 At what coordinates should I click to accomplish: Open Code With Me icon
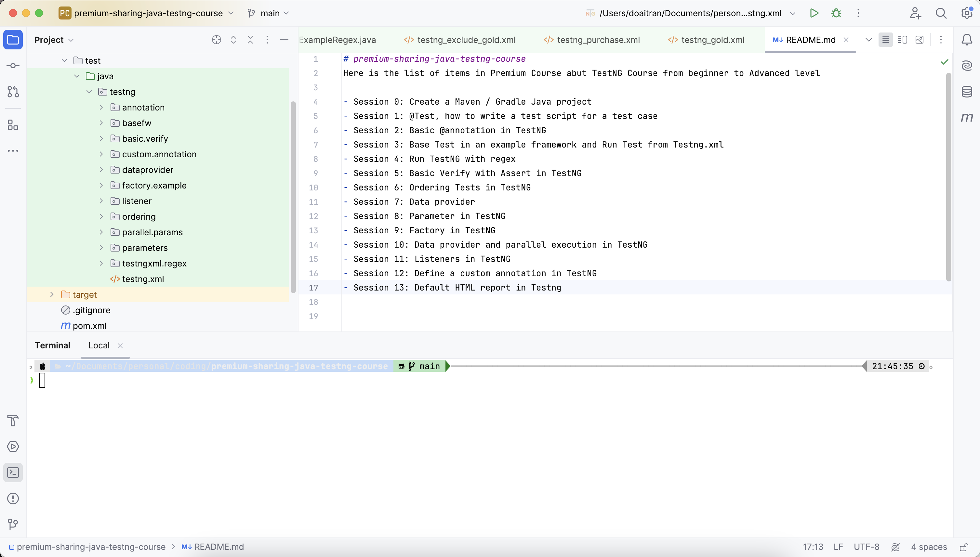tap(915, 13)
